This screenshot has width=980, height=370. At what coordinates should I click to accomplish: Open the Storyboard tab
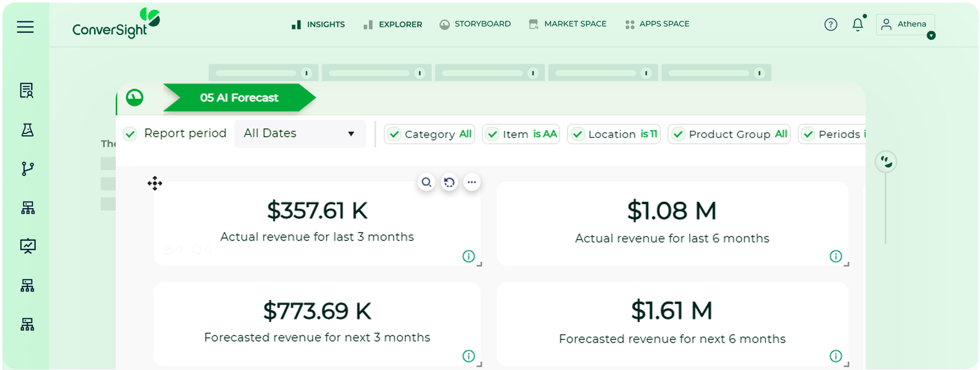click(475, 24)
